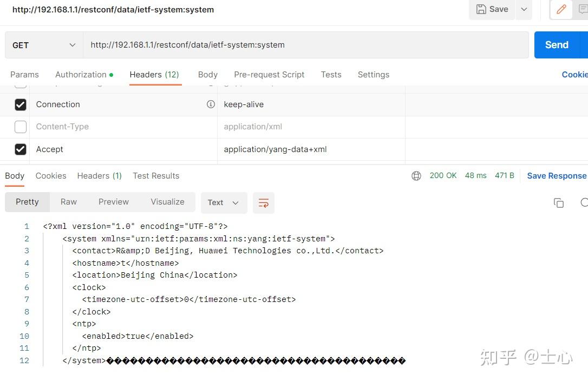
Task: Enable the Content-Type header checkbox
Action: [x=21, y=127]
